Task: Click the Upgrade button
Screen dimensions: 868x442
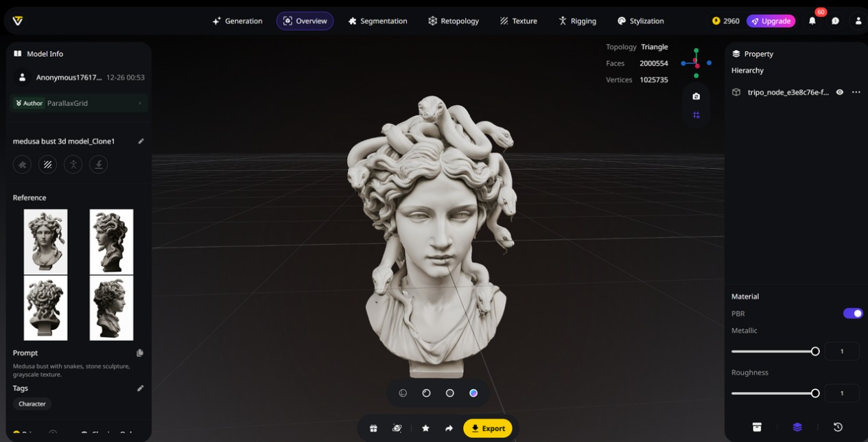Action: click(771, 21)
